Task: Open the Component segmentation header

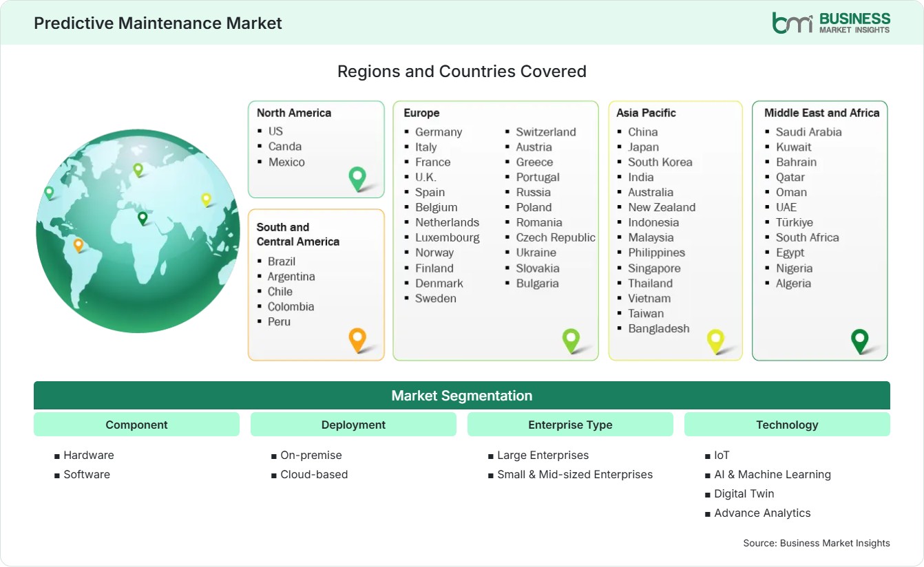Action: tap(136, 425)
